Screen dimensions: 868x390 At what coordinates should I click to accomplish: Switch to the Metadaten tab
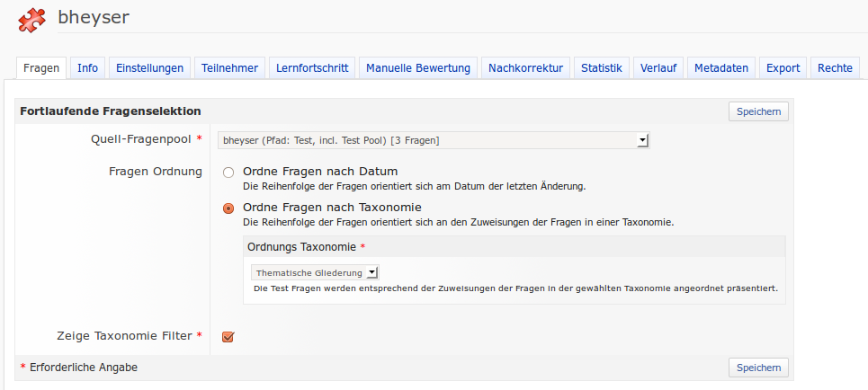721,68
